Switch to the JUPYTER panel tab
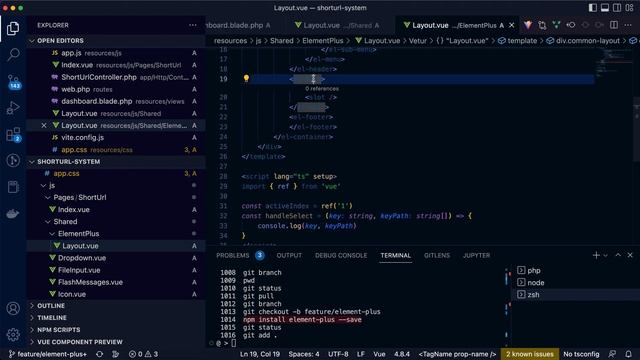Viewport: 640px width, 360px height. 476,256
